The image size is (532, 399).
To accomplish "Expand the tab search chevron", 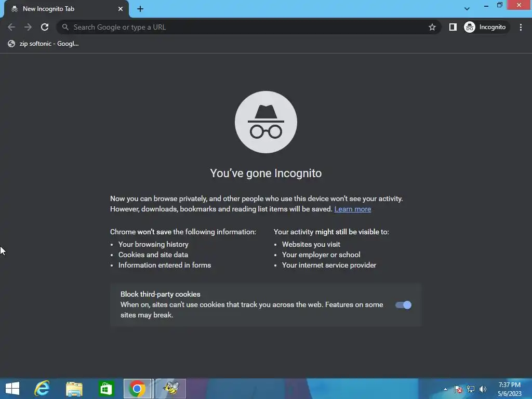I will tap(467, 9).
